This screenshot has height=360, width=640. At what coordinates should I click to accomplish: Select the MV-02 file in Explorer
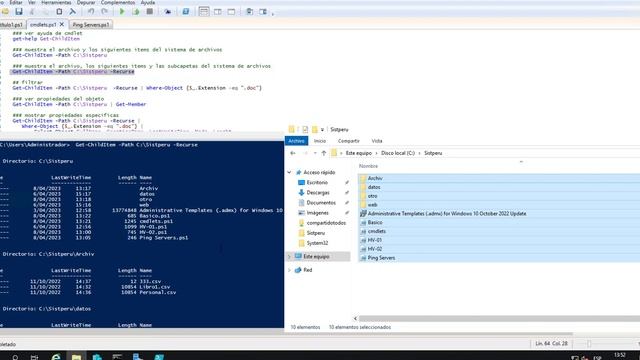click(x=375, y=249)
